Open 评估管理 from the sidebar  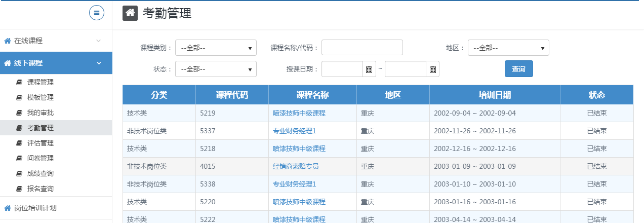[41, 143]
